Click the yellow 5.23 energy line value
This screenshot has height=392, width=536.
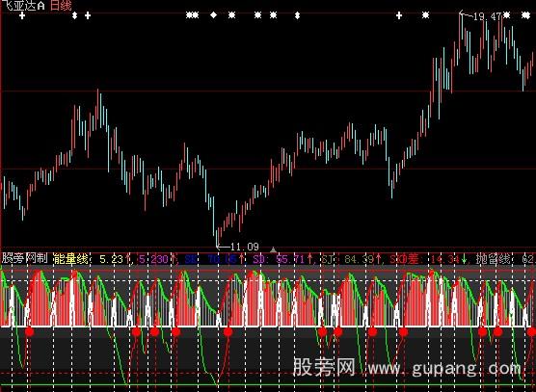(111, 259)
